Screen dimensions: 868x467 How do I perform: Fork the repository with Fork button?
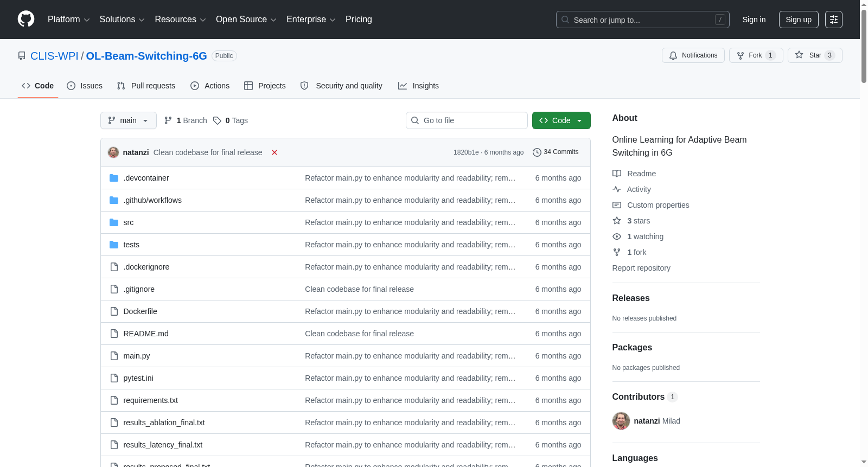pyautogui.click(x=756, y=55)
